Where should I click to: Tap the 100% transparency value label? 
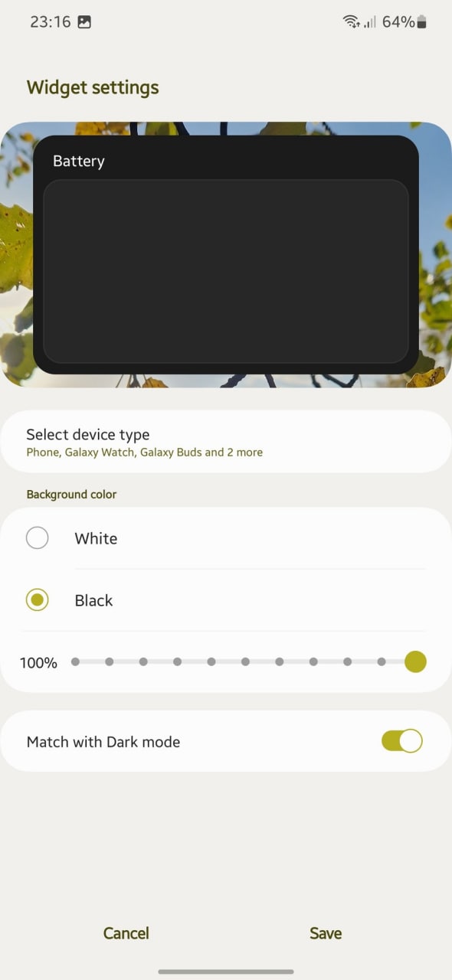pyautogui.click(x=38, y=662)
